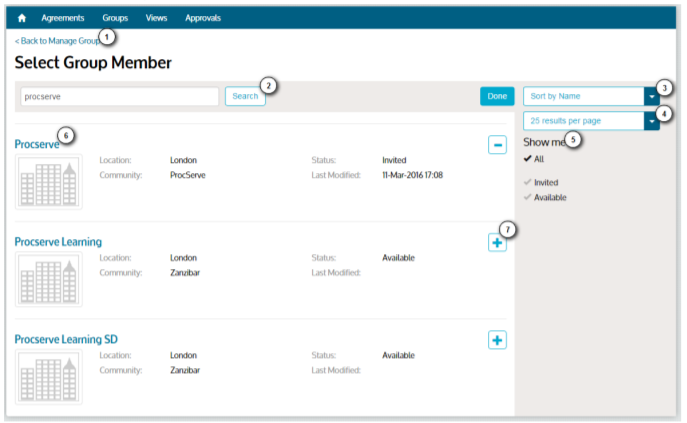687x423 pixels.
Task: Open the Approvals menu
Action: tap(203, 18)
